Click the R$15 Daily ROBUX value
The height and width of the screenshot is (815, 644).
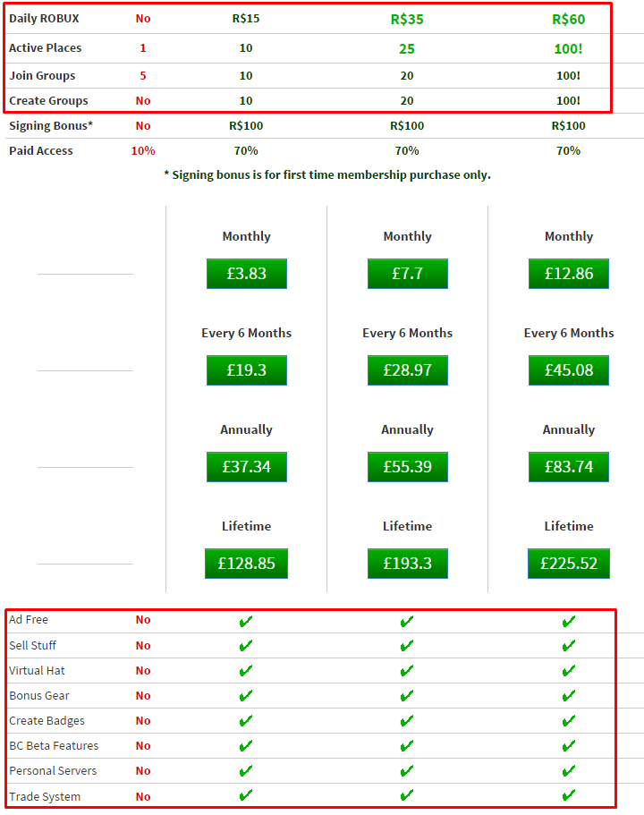(x=246, y=18)
